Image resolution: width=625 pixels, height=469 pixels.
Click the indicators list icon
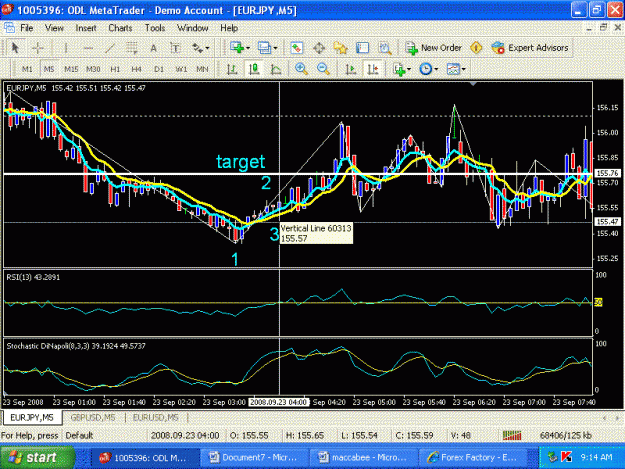(x=399, y=69)
